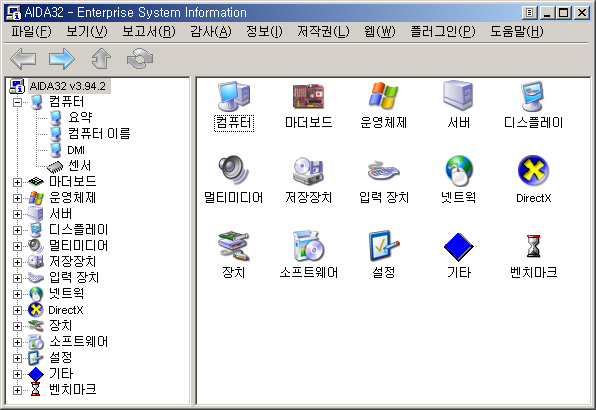
Task: Open the 저장장치 icon in main panel
Action: (x=308, y=171)
